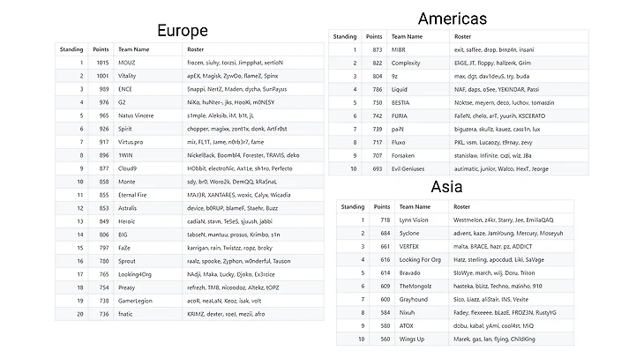The image size is (644, 358).
Task: Open the FURIA team entry
Action: click(x=401, y=116)
